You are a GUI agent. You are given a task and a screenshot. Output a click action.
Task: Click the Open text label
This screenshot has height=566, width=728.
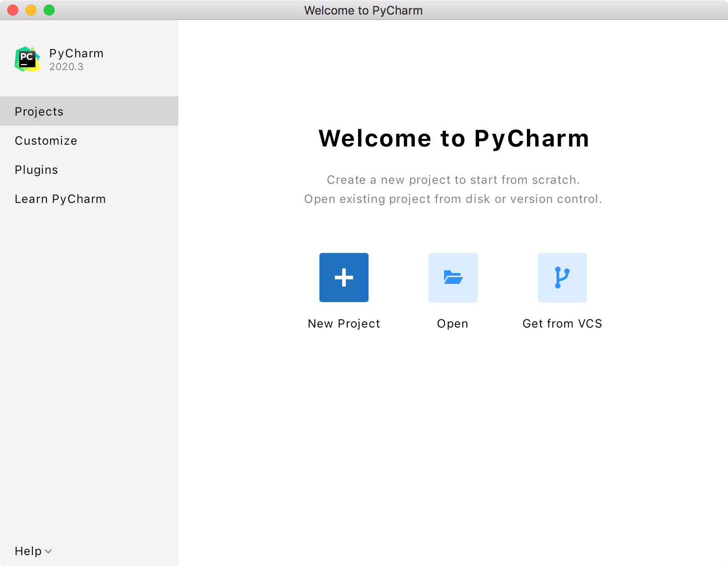pyautogui.click(x=453, y=323)
